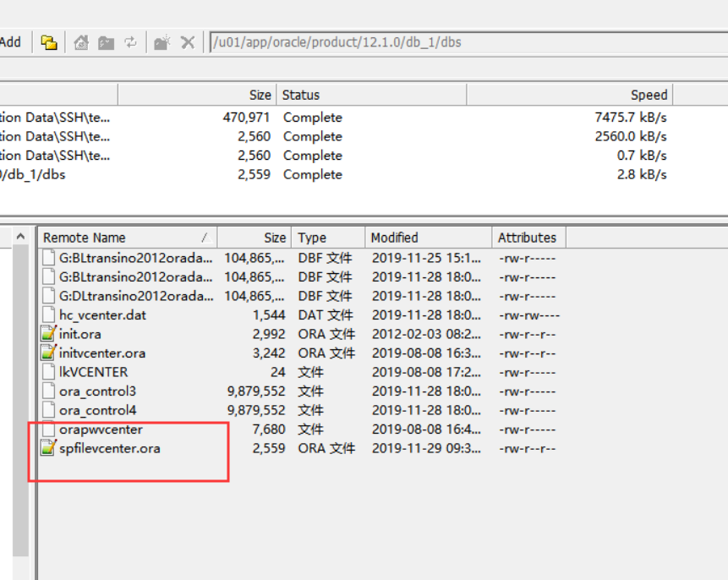Click the 3,242 size of initvcenter.ora
The image size is (728, 580).
(269, 353)
